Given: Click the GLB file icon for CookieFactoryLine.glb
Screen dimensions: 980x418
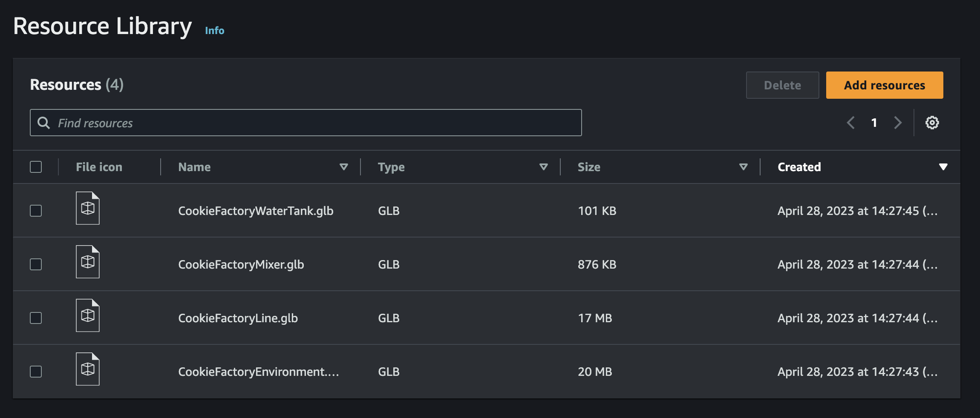Looking at the screenshot, I should coord(87,315).
